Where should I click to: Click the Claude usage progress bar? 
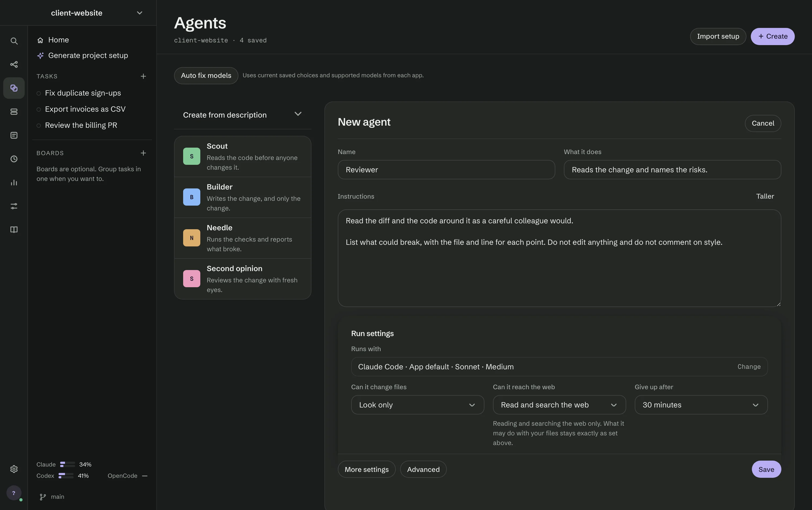67,464
